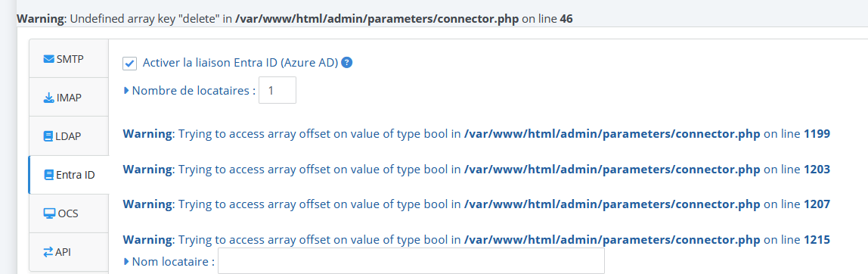Viewport: 868px width, 274px height.
Task: Click the caret before Nom locataire
Action: pyautogui.click(x=126, y=260)
